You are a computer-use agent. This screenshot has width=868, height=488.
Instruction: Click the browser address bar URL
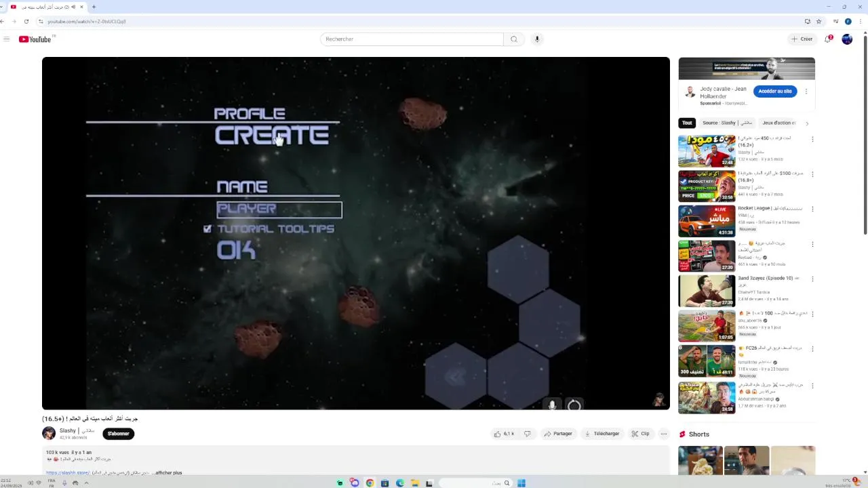pyautogui.click(x=86, y=22)
